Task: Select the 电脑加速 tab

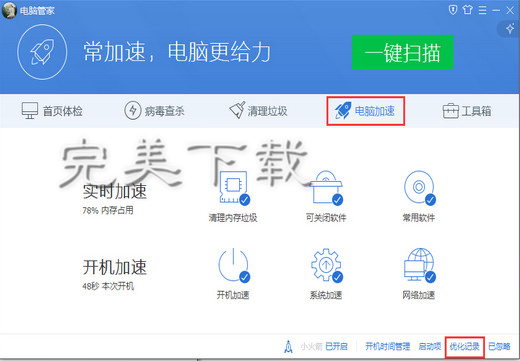Action: tap(365, 111)
